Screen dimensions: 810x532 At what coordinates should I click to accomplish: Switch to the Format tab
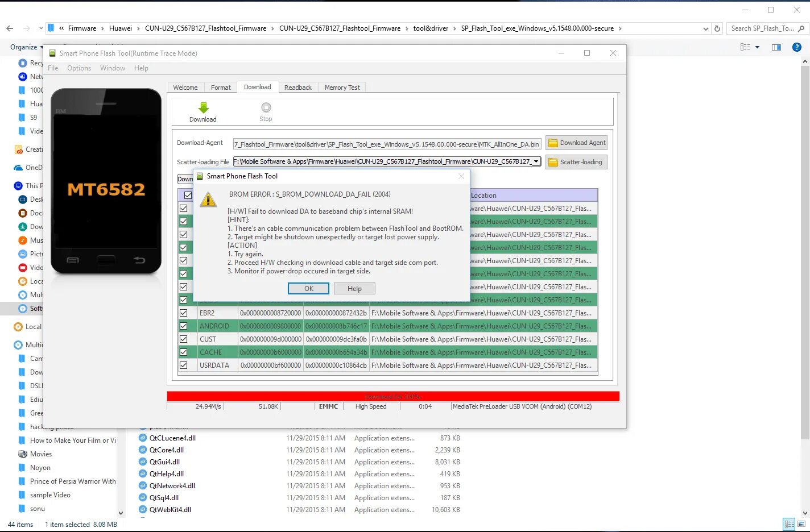pyautogui.click(x=221, y=88)
